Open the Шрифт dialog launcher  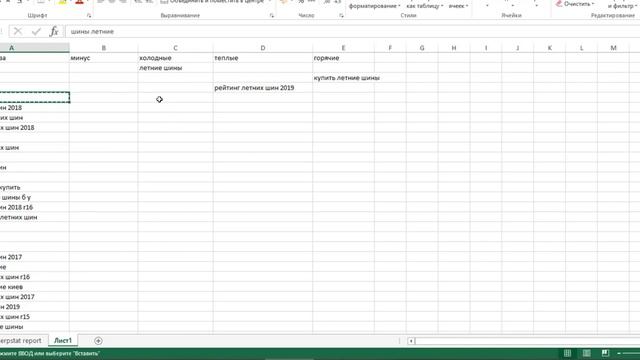pyautogui.click(x=89, y=16)
